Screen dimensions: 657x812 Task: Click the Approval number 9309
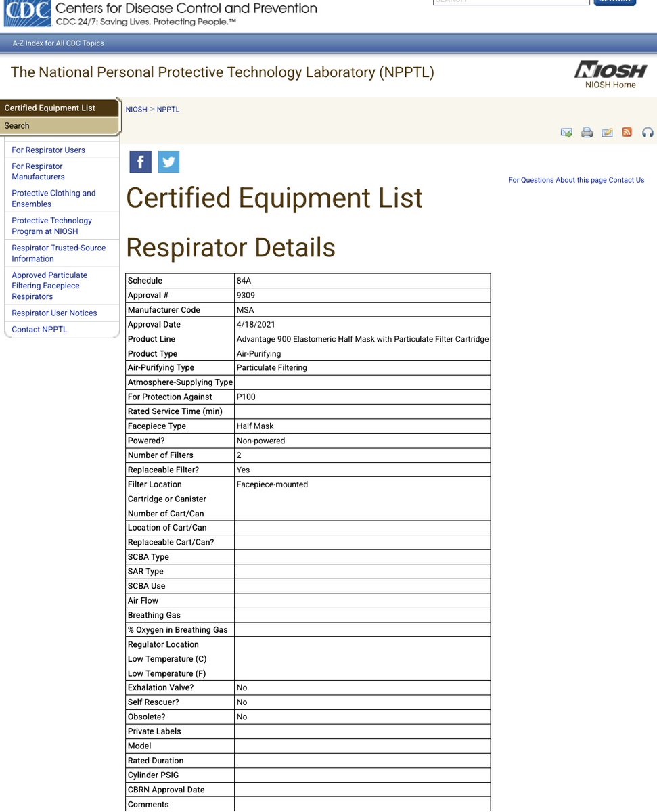[246, 296]
